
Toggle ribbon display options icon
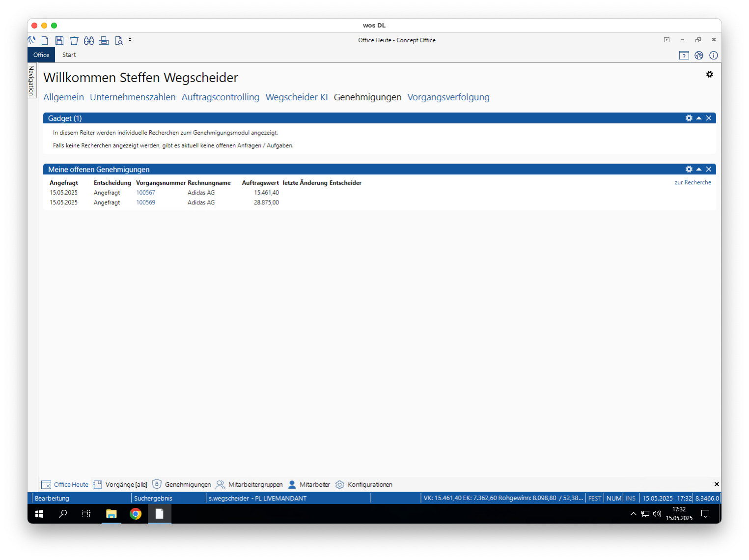(x=666, y=40)
